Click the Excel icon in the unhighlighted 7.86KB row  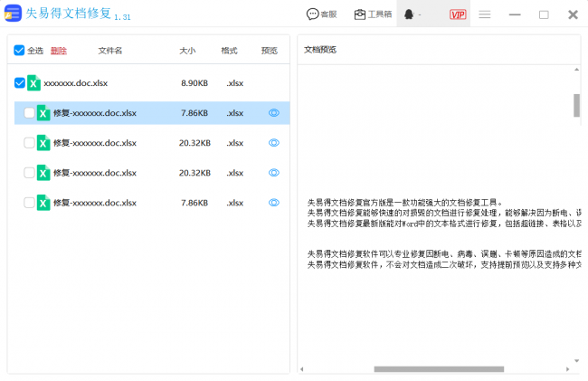coord(43,203)
